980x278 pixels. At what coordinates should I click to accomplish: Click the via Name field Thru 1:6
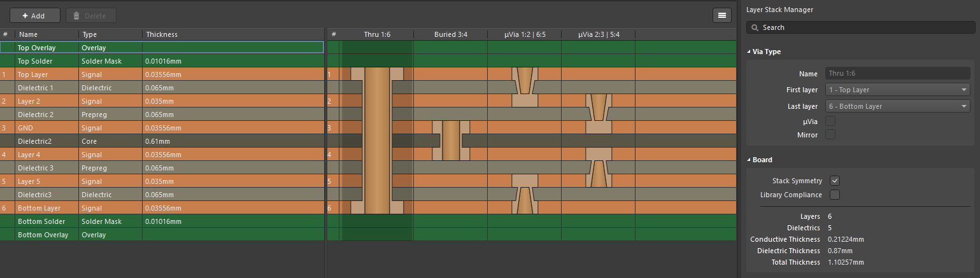pyautogui.click(x=898, y=73)
